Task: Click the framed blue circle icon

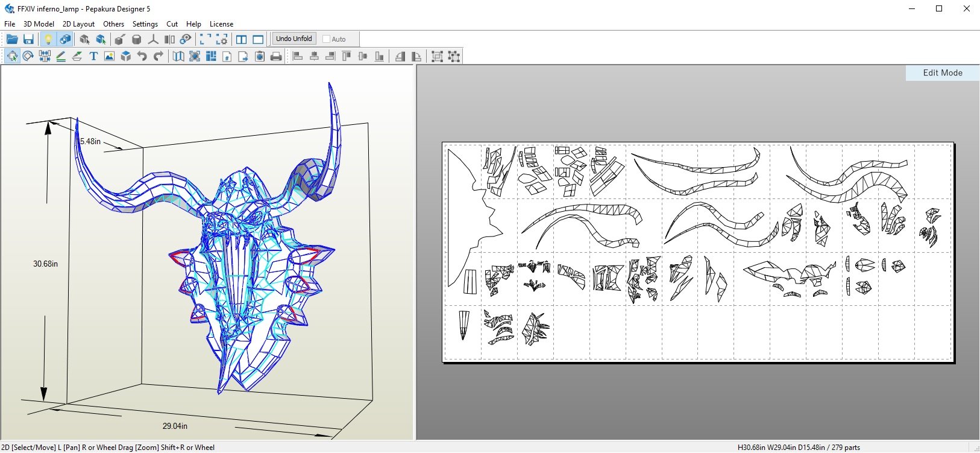Action: pos(195,56)
